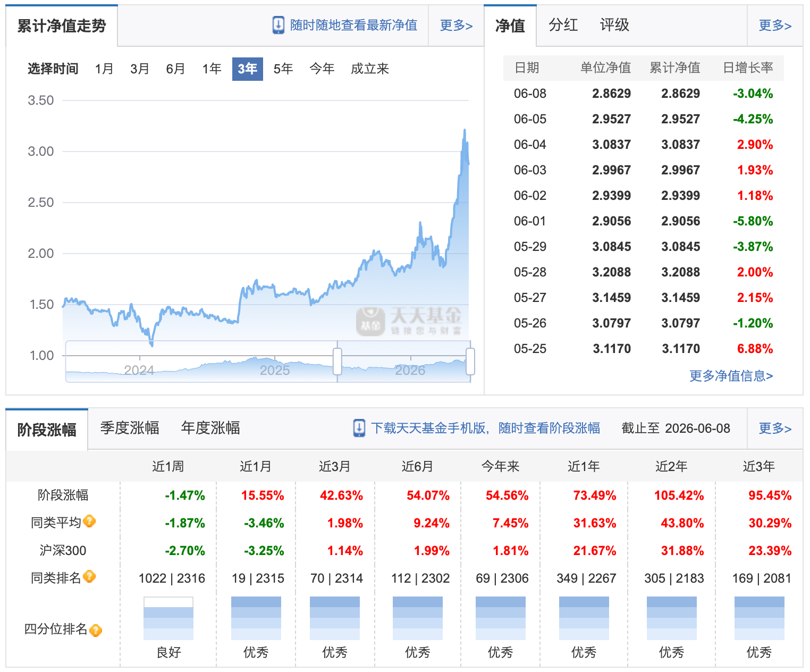Select the highlighted 3年 time range
810x672 pixels.
(x=248, y=69)
